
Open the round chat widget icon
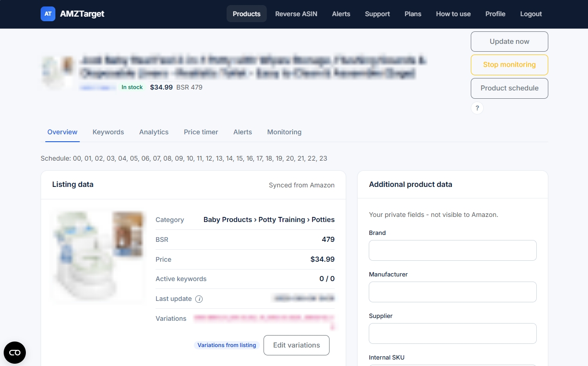click(x=15, y=353)
